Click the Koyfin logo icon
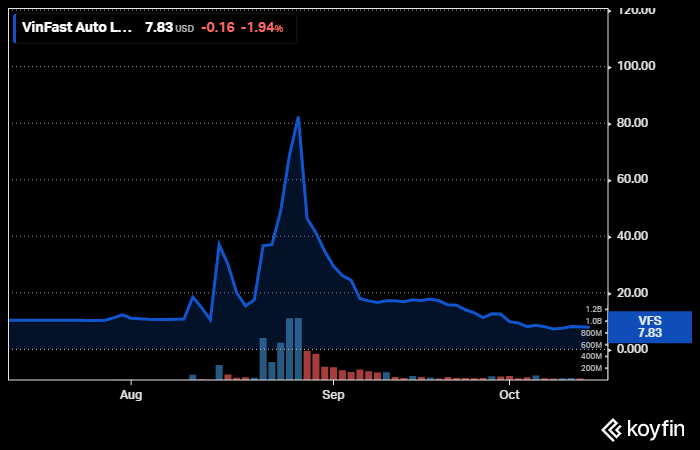This screenshot has height=450, width=700. [x=612, y=430]
